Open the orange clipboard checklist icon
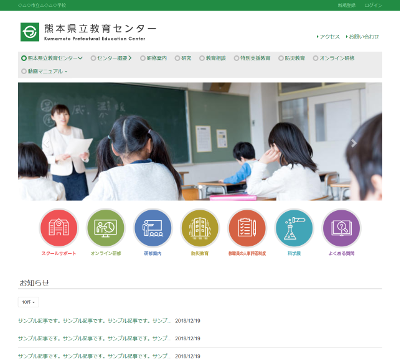The height and width of the screenshot is (360, 400). pyautogui.click(x=247, y=228)
